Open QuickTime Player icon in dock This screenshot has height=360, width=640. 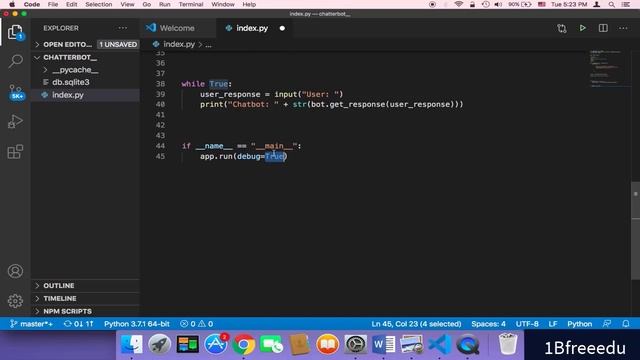[x=468, y=344]
